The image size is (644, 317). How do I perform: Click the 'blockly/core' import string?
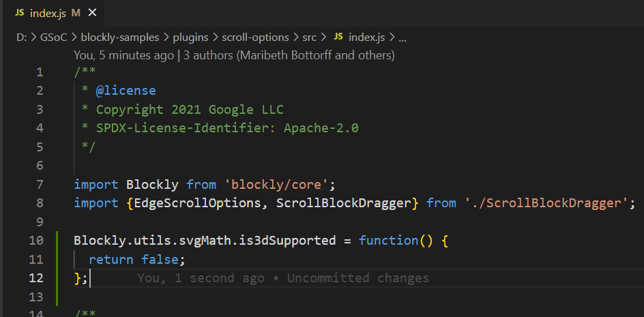[x=276, y=184]
